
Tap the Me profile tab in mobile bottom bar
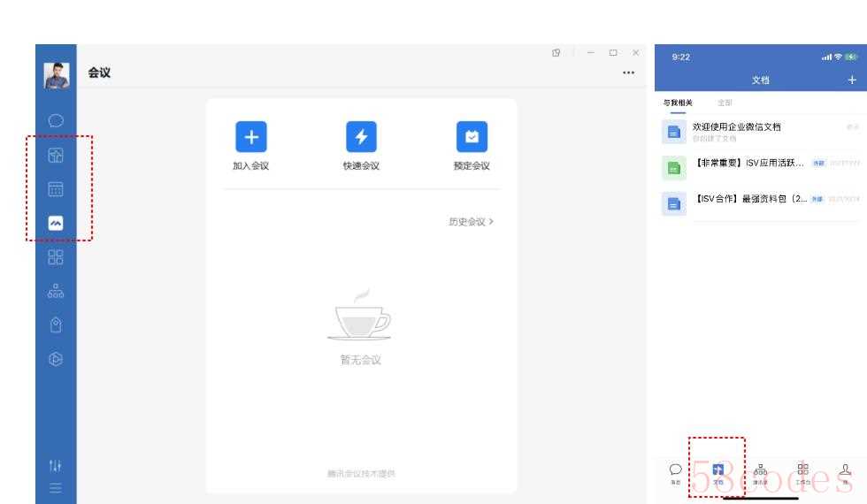846,474
